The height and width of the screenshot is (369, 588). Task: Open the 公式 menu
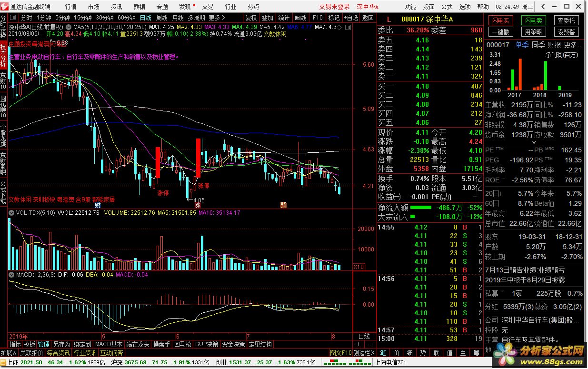pyautogui.click(x=447, y=7)
